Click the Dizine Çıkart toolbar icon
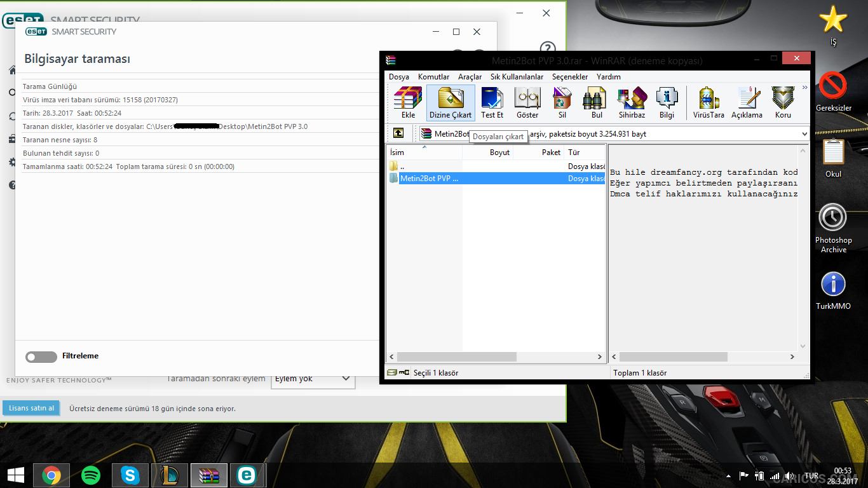 click(x=451, y=102)
